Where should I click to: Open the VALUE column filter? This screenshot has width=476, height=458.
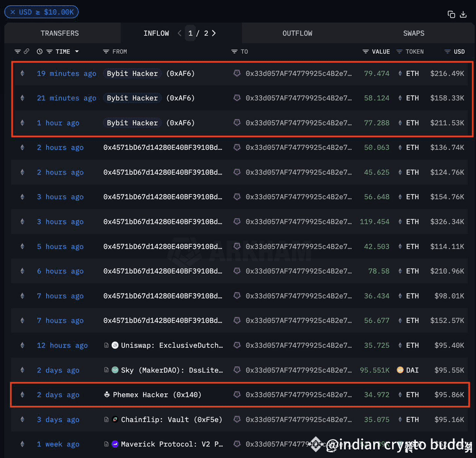point(366,52)
